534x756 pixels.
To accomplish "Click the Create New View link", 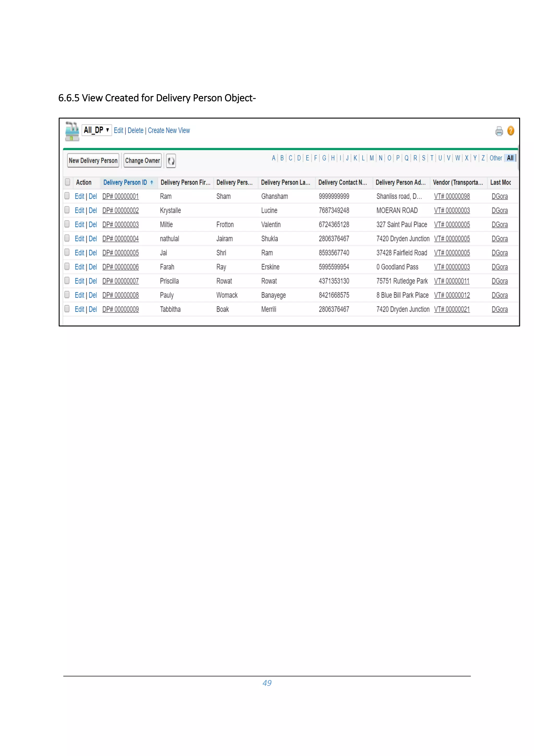I will (169, 130).
